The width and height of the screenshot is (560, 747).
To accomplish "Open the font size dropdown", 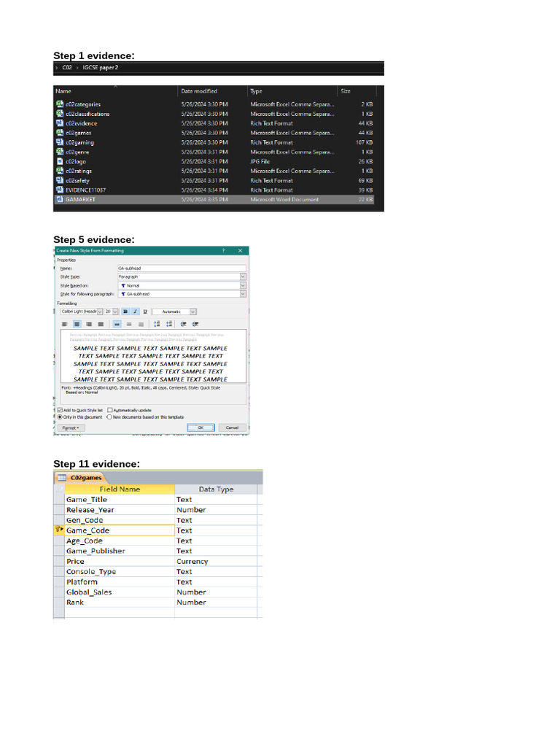I will click(x=115, y=311).
